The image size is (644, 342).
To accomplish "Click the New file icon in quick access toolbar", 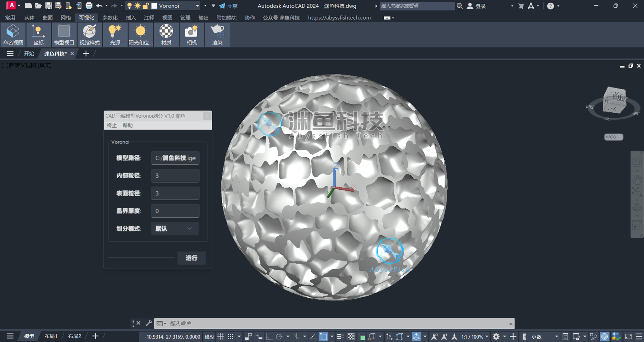I will coord(28,6).
